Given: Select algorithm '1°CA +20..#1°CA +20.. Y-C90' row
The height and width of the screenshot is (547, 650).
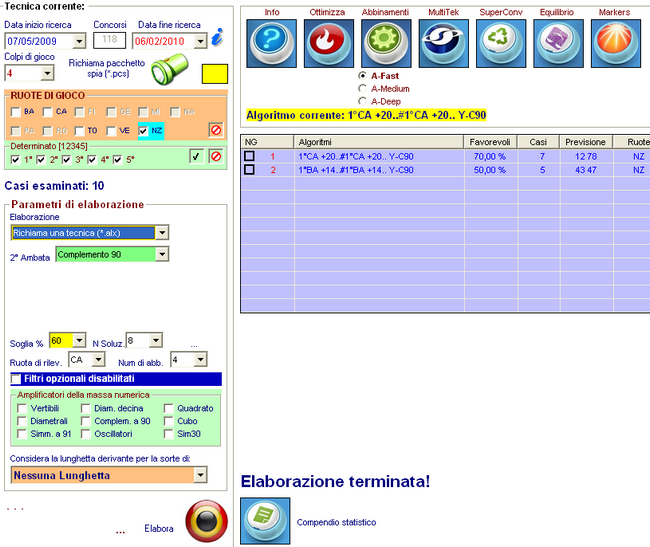Looking at the screenshot, I should [445, 156].
